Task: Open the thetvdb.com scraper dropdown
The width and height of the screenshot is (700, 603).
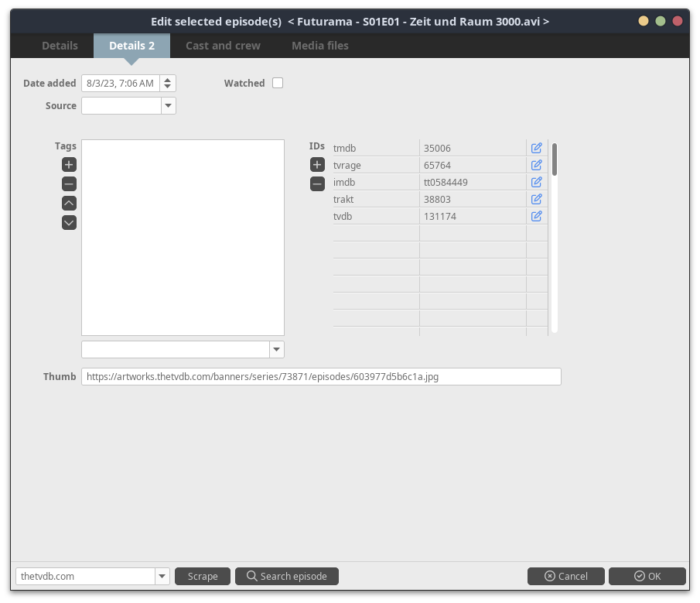Action: (162, 576)
